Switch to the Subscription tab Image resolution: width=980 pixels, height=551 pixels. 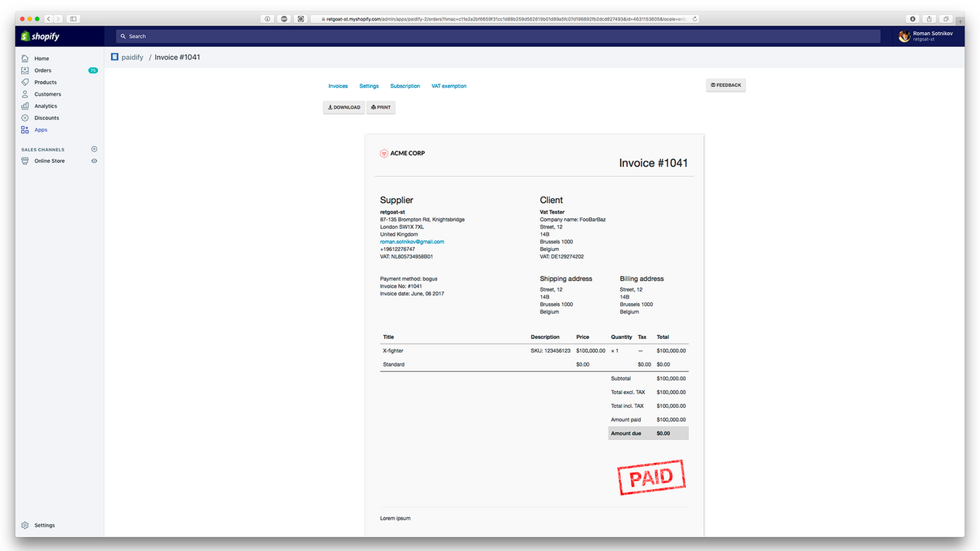pos(405,86)
